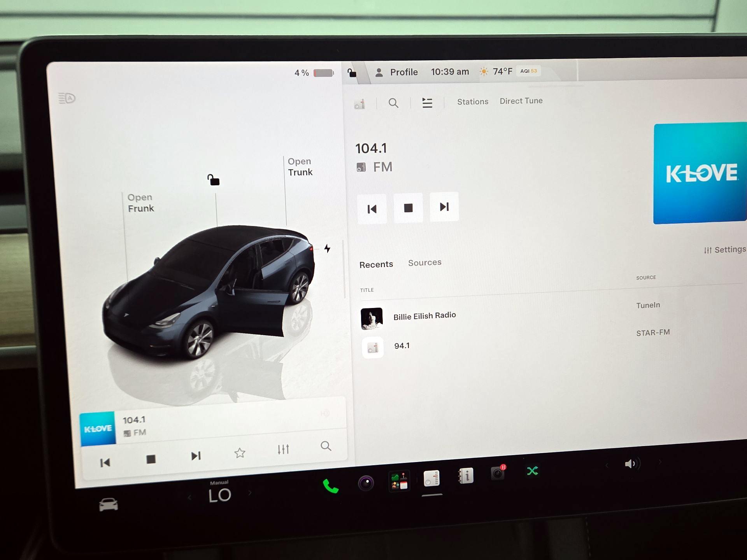Open the Phone app
Image resolution: width=747 pixels, height=560 pixels.
[x=331, y=486]
